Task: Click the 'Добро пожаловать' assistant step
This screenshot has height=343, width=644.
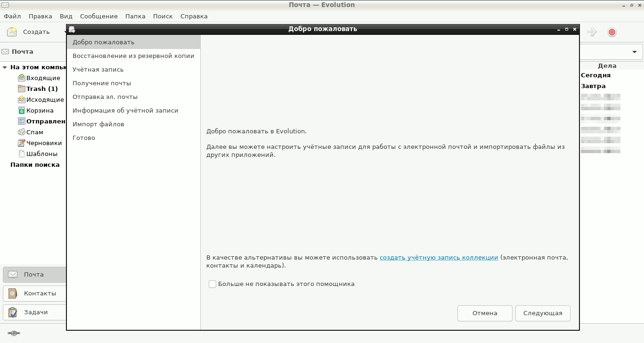Action: coord(134,42)
